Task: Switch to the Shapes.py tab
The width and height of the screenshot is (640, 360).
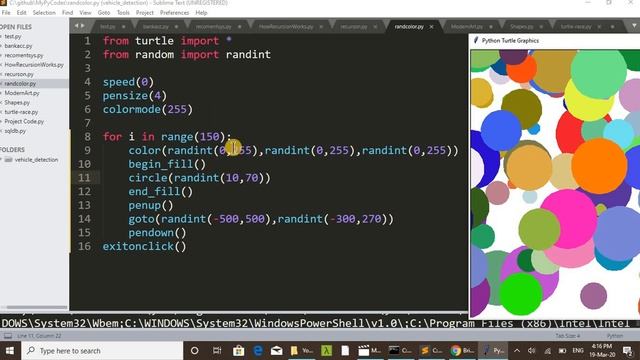Action: (522, 27)
